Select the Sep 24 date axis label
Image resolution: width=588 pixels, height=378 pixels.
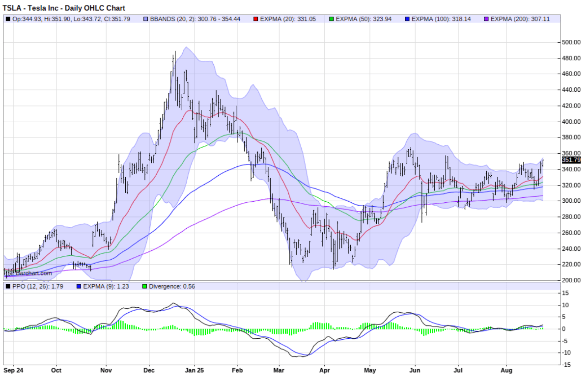[13, 371]
